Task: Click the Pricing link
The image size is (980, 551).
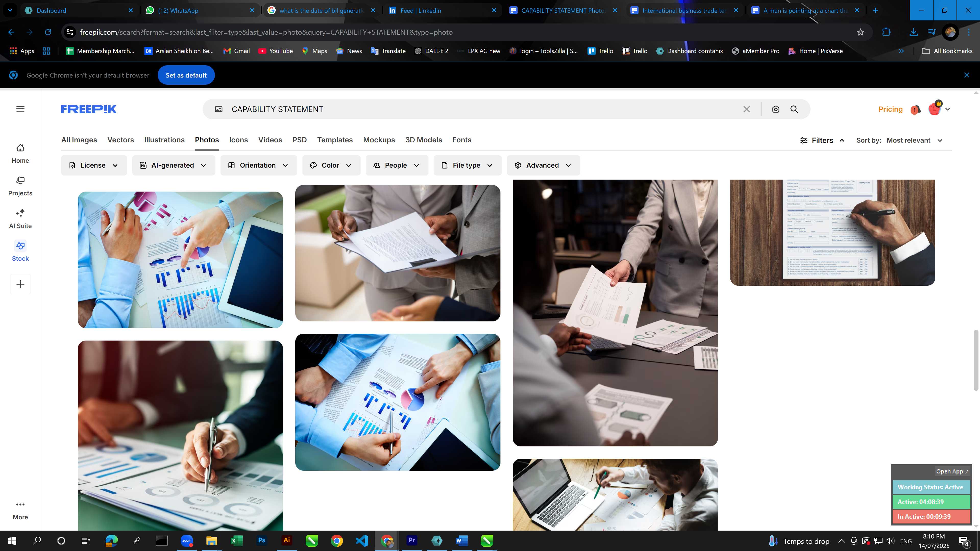Action: pyautogui.click(x=890, y=109)
